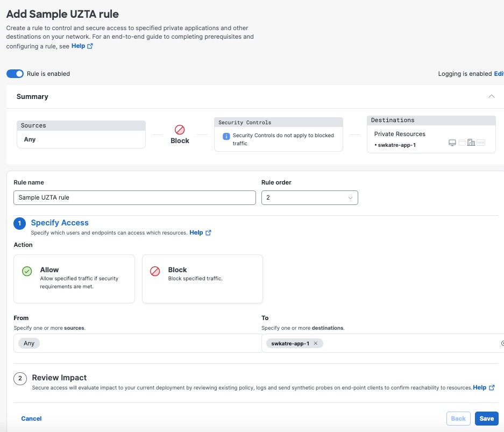Remove swkatre-app-1 chip using its x icon

point(316,343)
